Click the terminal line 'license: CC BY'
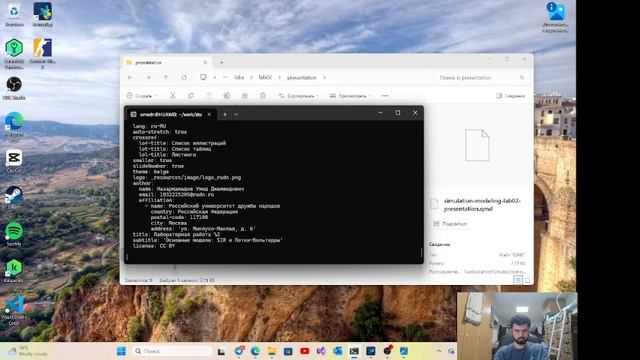 (x=153, y=246)
